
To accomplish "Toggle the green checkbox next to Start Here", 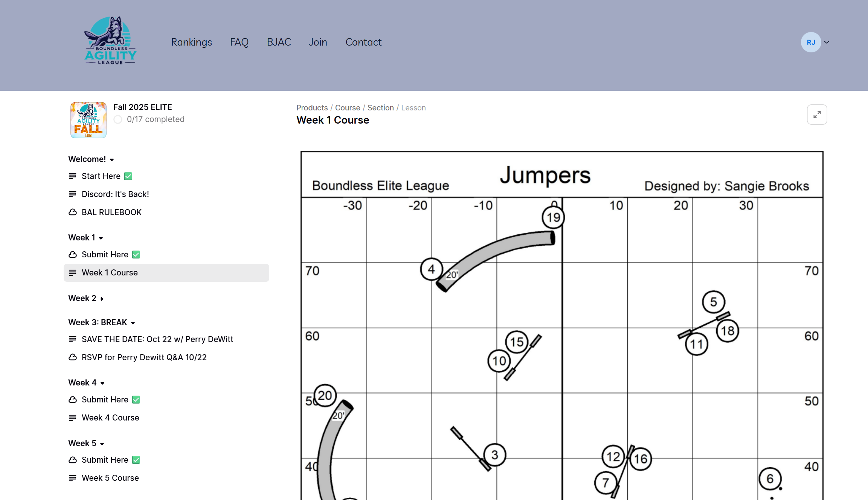I will [128, 176].
